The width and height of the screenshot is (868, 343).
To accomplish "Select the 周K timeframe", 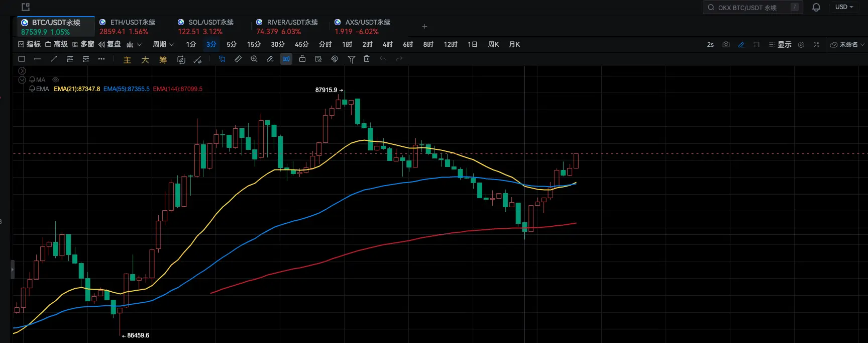I will coord(493,44).
